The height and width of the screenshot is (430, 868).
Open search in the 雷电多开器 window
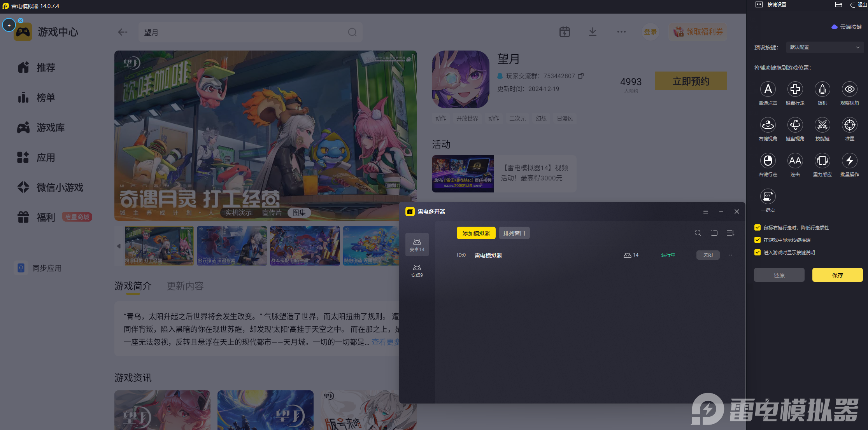pos(698,233)
